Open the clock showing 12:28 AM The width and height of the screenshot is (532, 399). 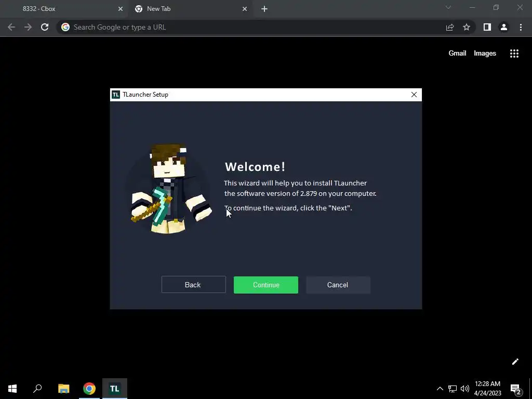point(487,389)
